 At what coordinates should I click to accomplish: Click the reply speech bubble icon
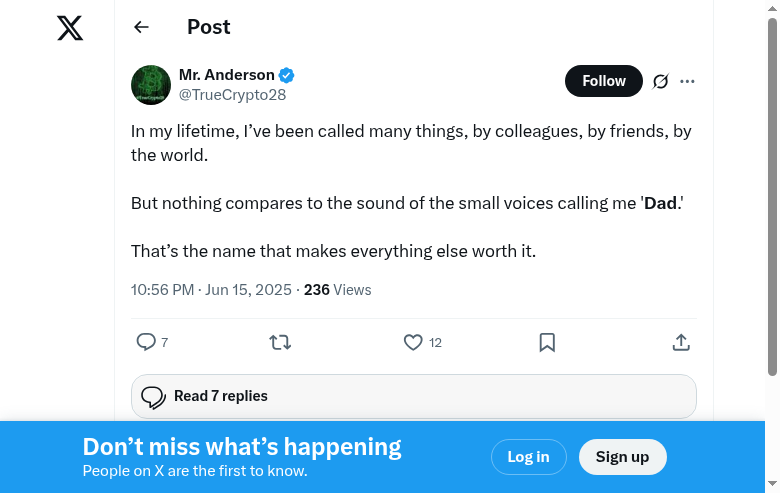point(146,342)
